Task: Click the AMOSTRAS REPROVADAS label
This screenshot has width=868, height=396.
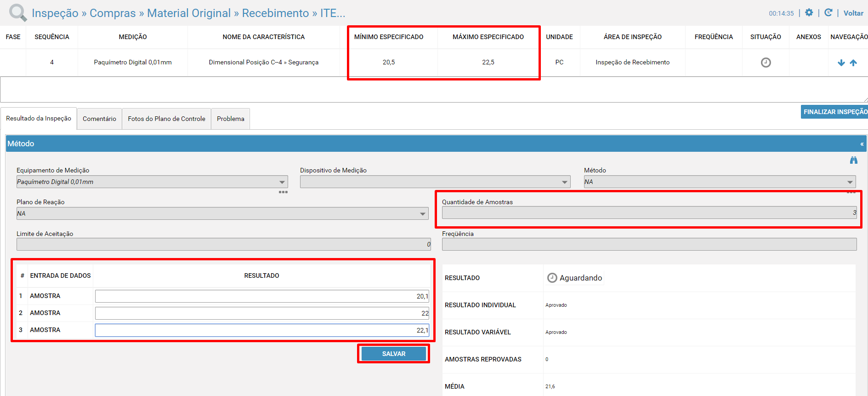Action: click(483, 359)
